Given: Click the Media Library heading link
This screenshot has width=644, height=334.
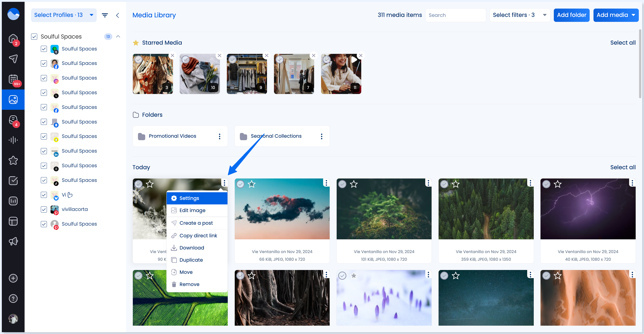Looking at the screenshot, I should (x=154, y=15).
